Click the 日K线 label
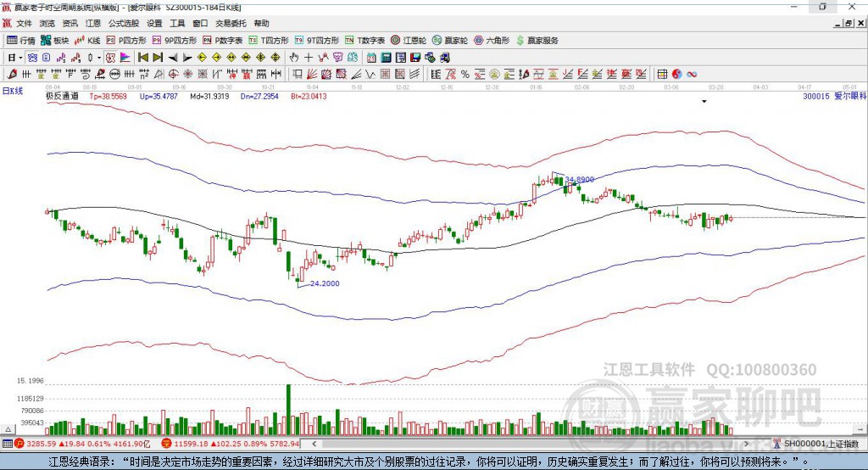Viewport: 868px width, 470px height. click(13, 91)
